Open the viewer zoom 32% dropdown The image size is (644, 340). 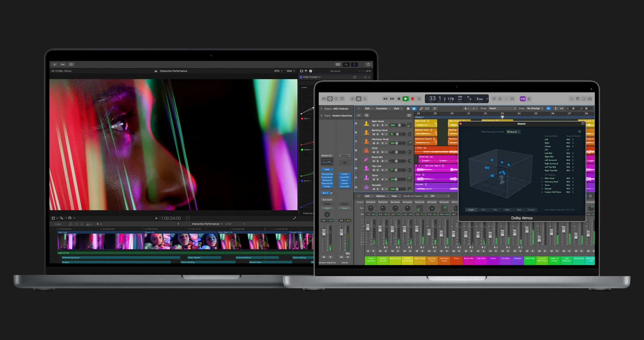click(278, 71)
